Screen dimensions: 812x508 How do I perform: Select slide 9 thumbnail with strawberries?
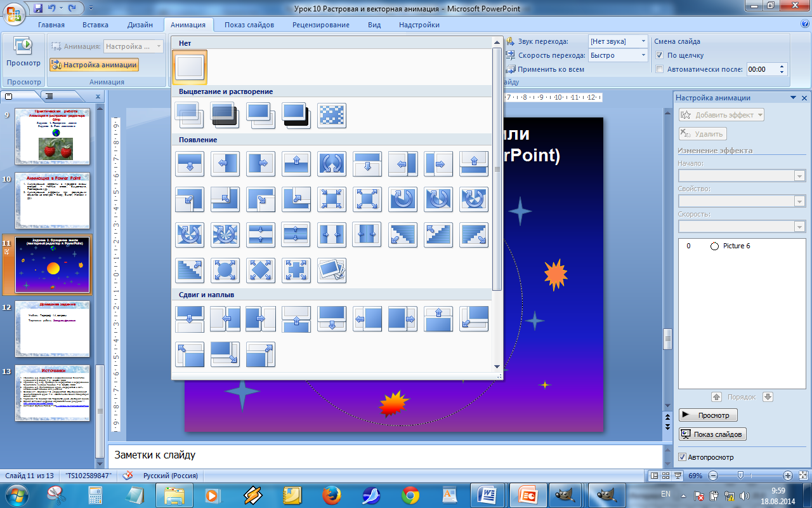click(x=53, y=136)
